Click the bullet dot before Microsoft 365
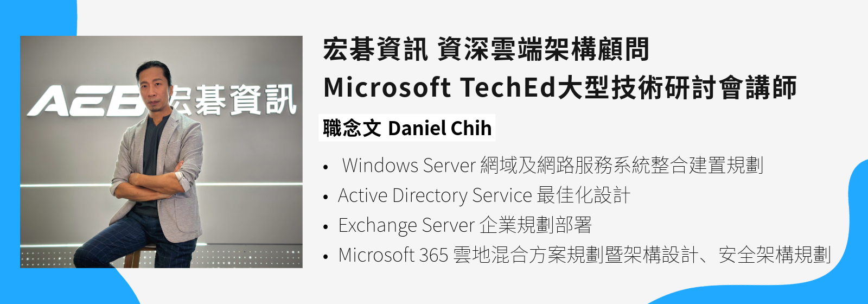This screenshot has width=868, height=304. 325,256
